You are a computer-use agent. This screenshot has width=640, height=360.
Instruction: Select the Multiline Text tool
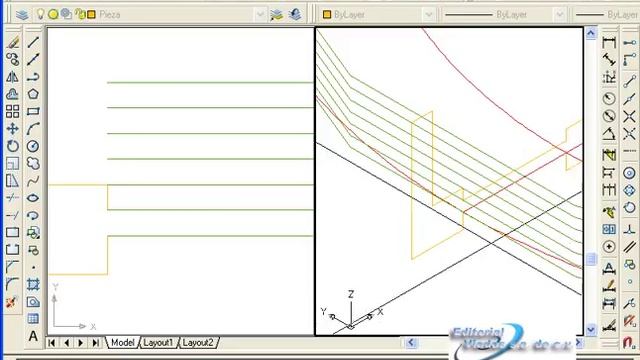click(33, 336)
